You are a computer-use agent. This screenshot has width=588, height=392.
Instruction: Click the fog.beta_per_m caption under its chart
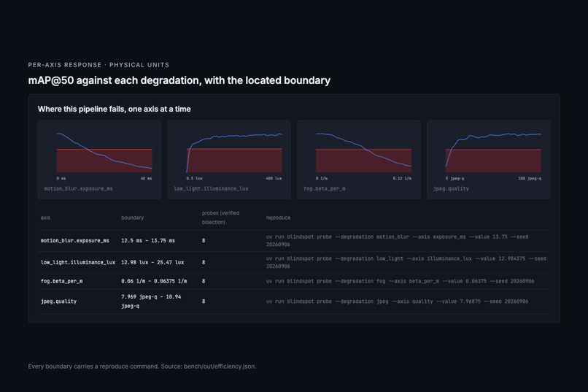(325, 188)
